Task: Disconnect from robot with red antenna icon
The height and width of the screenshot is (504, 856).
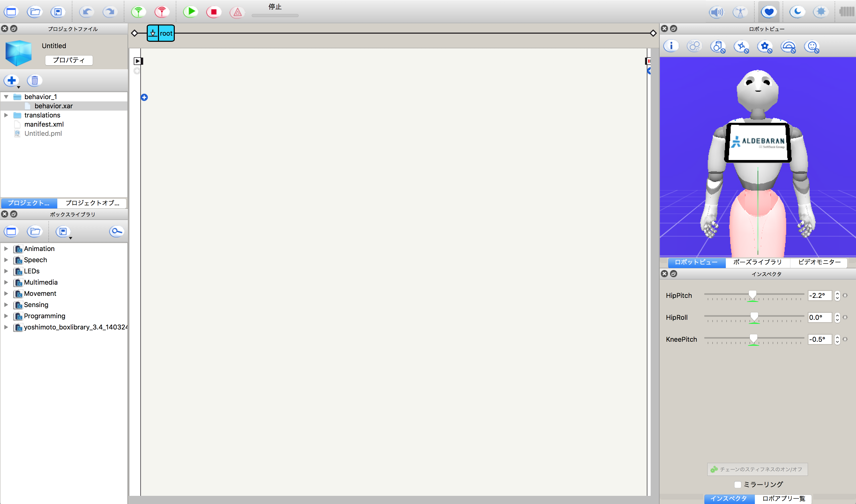Action: coord(162,12)
